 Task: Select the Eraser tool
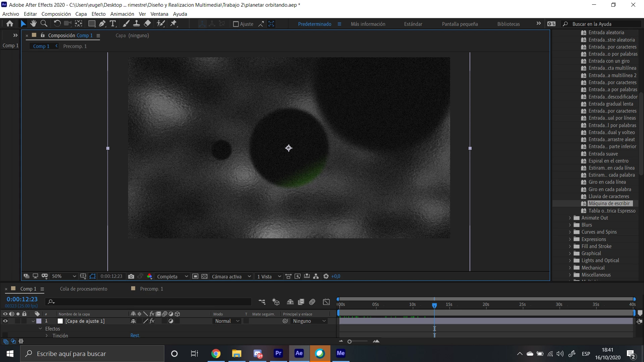coord(147,23)
